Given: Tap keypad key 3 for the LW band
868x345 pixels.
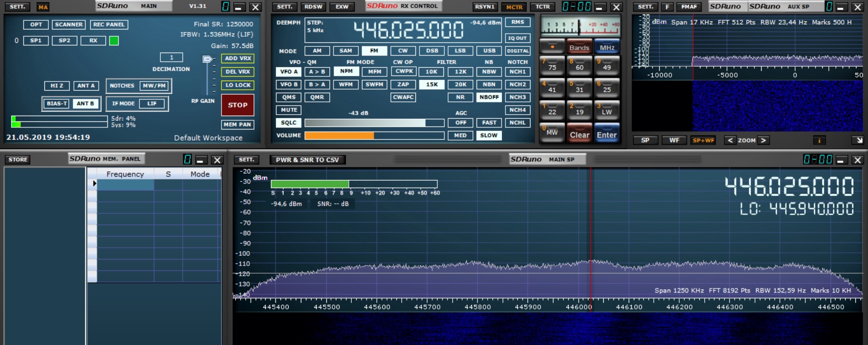Looking at the screenshot, I should (607, 110).
